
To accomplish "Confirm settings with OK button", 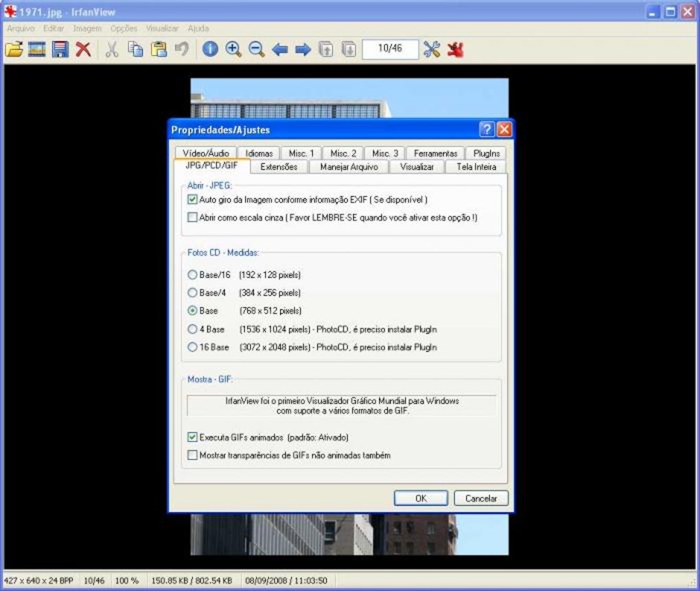I will 421,498.
